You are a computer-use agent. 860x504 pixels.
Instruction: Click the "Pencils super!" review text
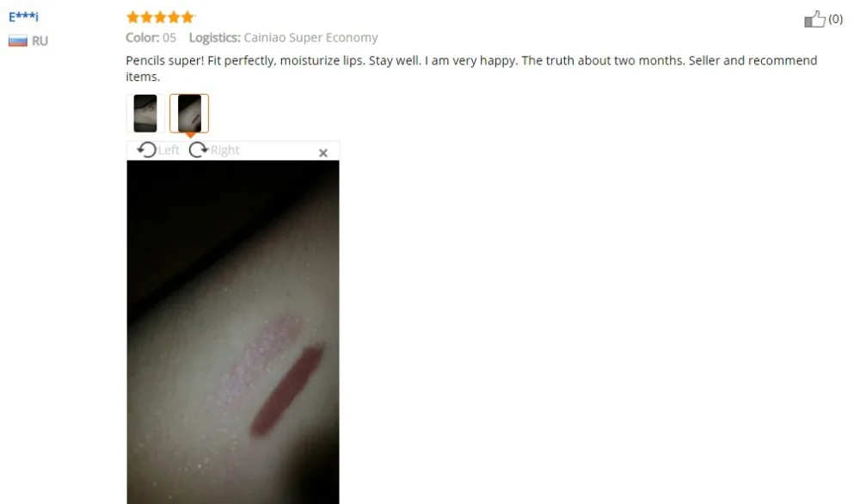164,60
